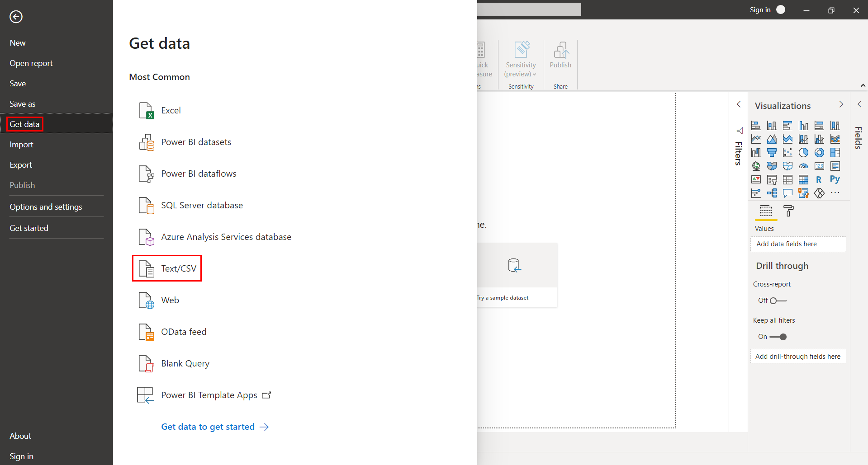Toggle the Cross-report switch on

(778, 301)
